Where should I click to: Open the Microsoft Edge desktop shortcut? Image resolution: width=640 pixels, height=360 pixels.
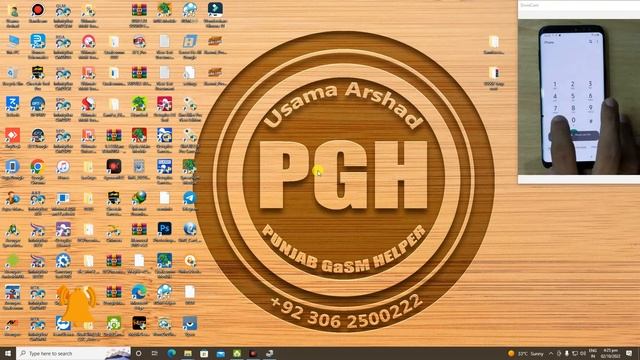point(139,292)
